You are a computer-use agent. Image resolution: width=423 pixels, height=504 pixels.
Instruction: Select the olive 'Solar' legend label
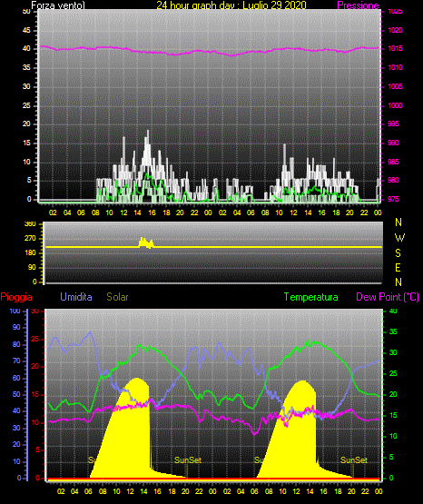tap(117, 297)
